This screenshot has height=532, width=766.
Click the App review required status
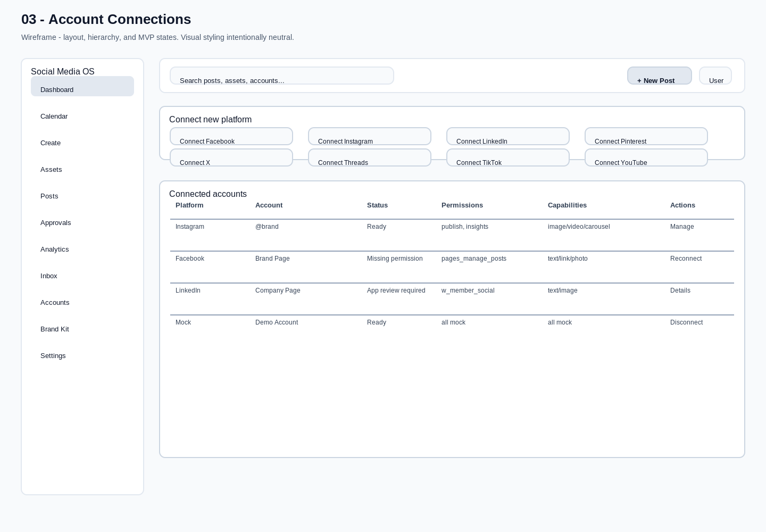coord(396,290)
